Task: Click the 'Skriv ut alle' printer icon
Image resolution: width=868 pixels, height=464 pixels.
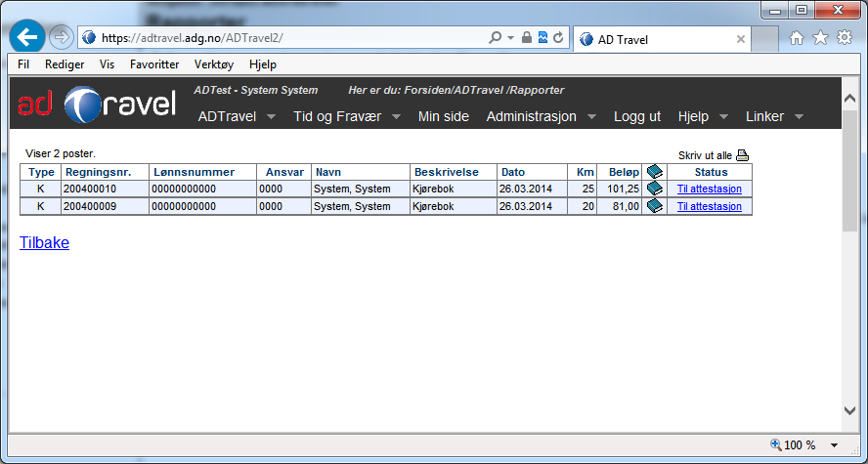Action: (x=742, y=155)
